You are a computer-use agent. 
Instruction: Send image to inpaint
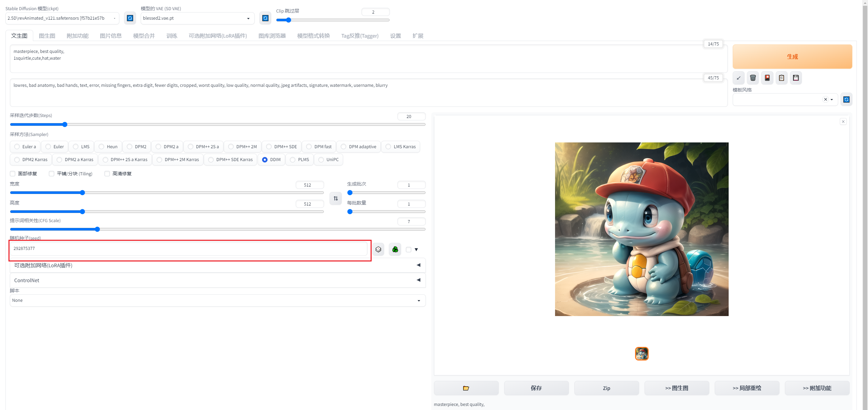[x=747, y=388]
